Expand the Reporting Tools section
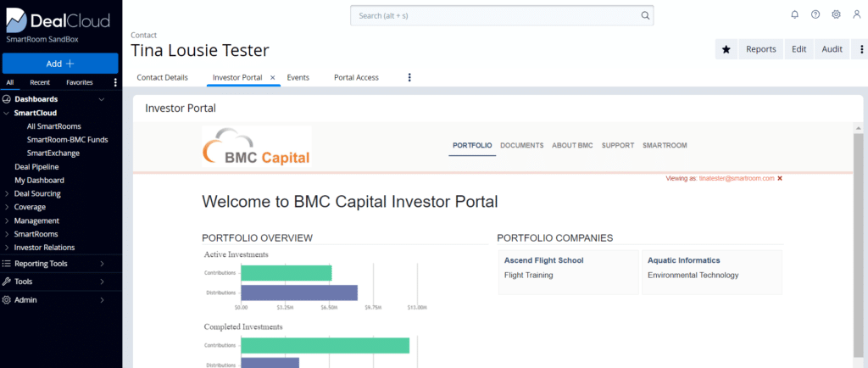Image resolution: width=868 pixels, height=368 pixels. pos(102,264)
